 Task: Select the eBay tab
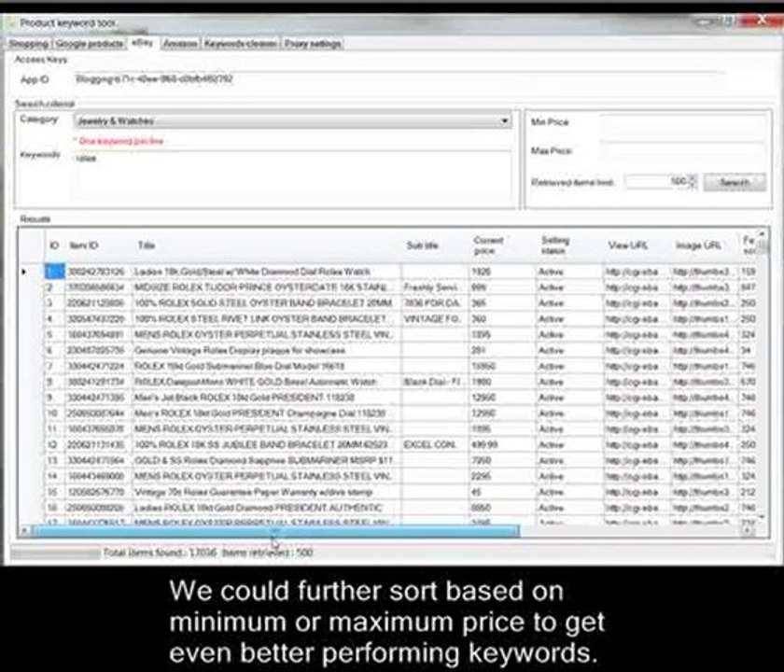pyautogui.click(x=143, y=43)
